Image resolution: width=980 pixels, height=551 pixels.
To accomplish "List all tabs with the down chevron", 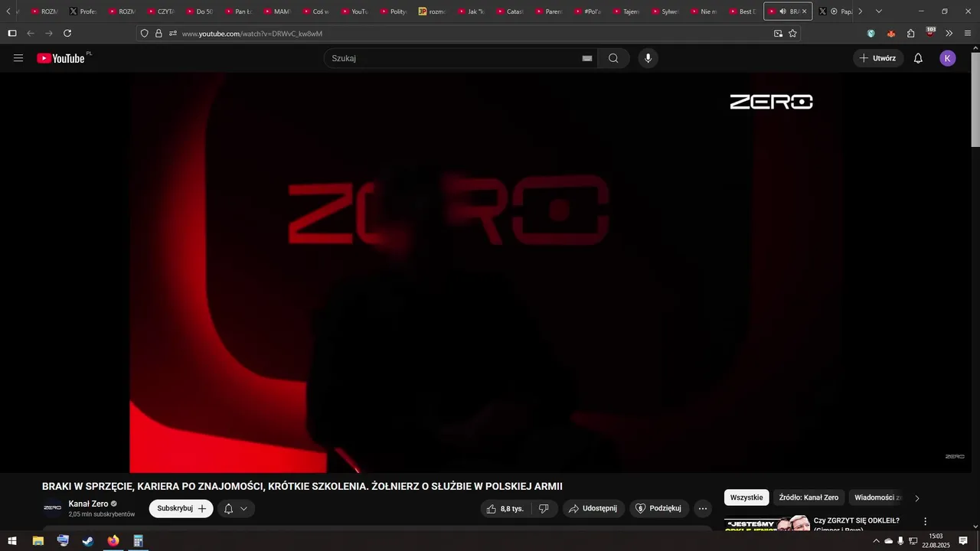I will point(878,11).
